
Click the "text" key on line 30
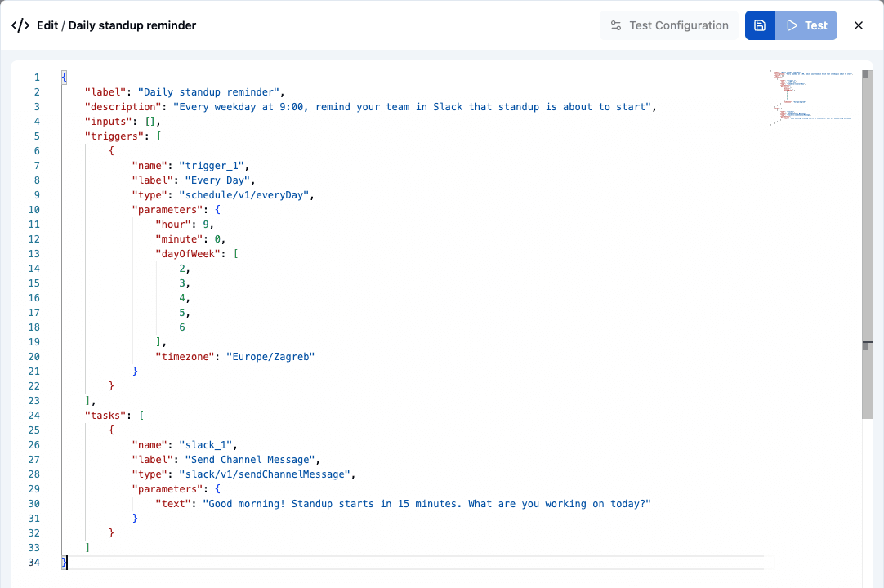coord(173,503)
